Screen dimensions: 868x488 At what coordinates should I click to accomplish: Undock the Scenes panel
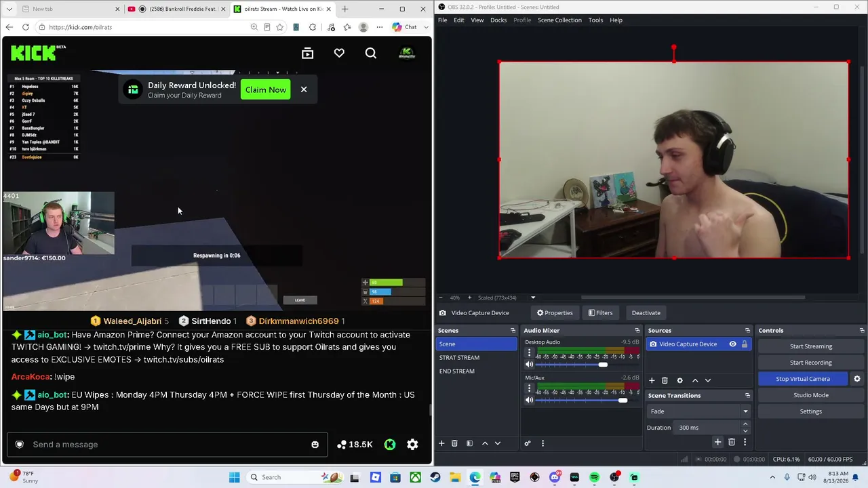[x=513, y=331]
